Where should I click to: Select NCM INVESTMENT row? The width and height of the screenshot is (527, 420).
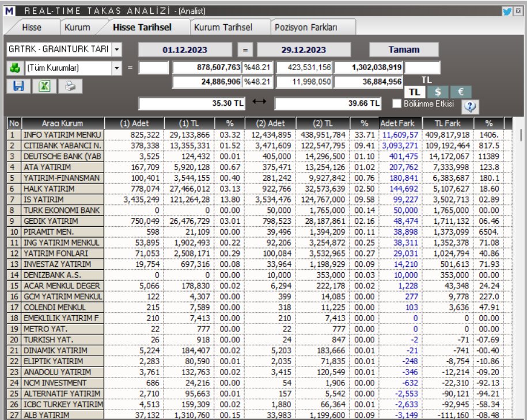pos(259,383)
